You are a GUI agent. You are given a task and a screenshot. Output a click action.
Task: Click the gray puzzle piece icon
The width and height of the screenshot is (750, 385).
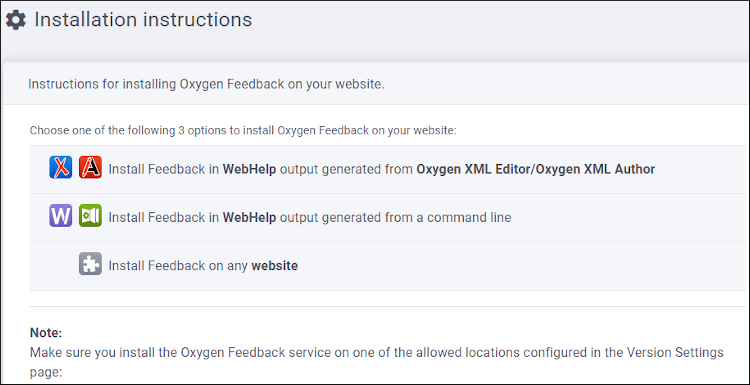pyautogui.click(x=90, y=264)
